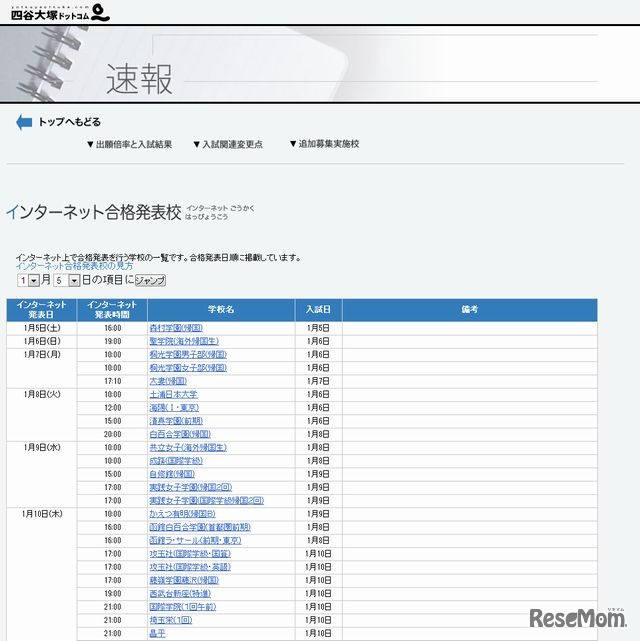Screen dimensions: 640x641
Task: Open 函館白百合学園(首都圏前期) link
Action: tap(200, 527)
